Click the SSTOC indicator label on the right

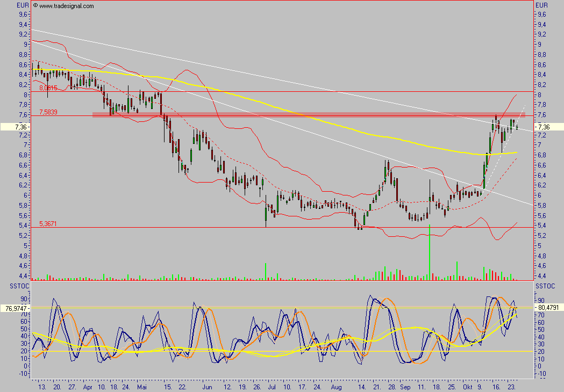545,286
